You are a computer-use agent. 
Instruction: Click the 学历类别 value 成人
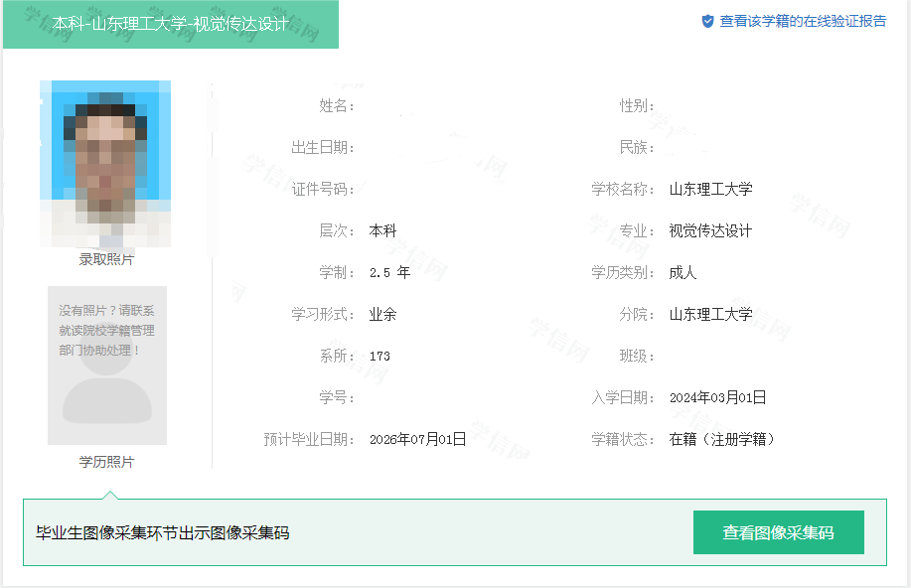[683, 272]
